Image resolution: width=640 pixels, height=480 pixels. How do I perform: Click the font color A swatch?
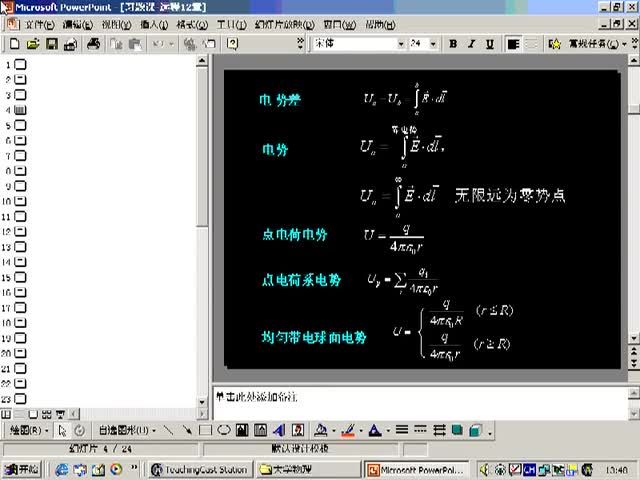pyautogui.click(x=375, y=430)
